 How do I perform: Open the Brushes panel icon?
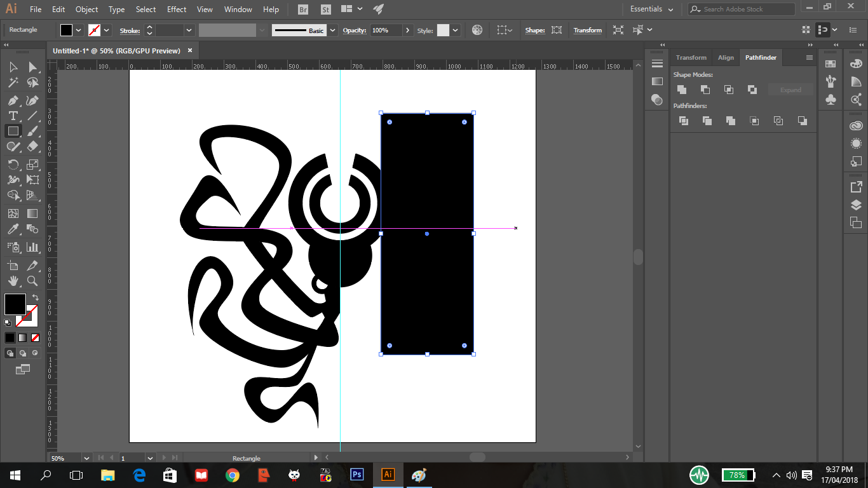coord(831,81)
